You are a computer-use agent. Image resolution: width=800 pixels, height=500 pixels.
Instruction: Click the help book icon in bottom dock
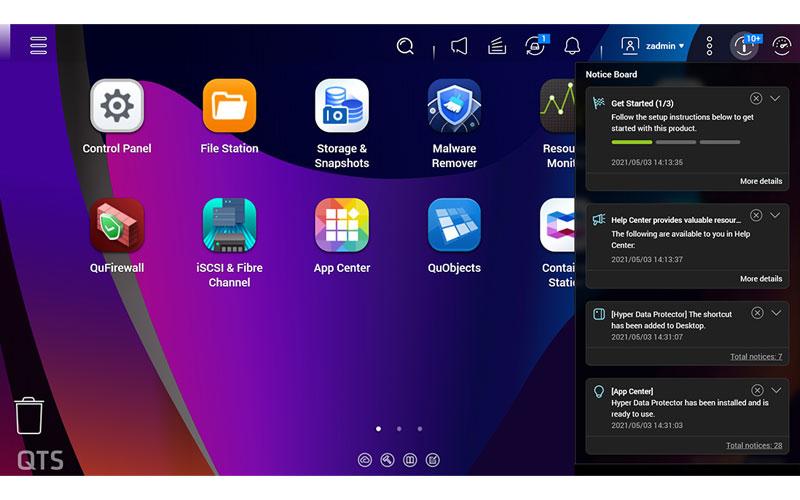coord(410,460)
